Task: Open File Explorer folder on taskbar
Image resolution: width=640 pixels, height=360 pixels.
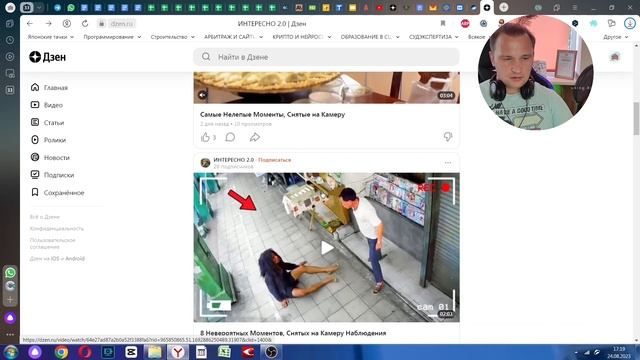Action: (154, 352)
